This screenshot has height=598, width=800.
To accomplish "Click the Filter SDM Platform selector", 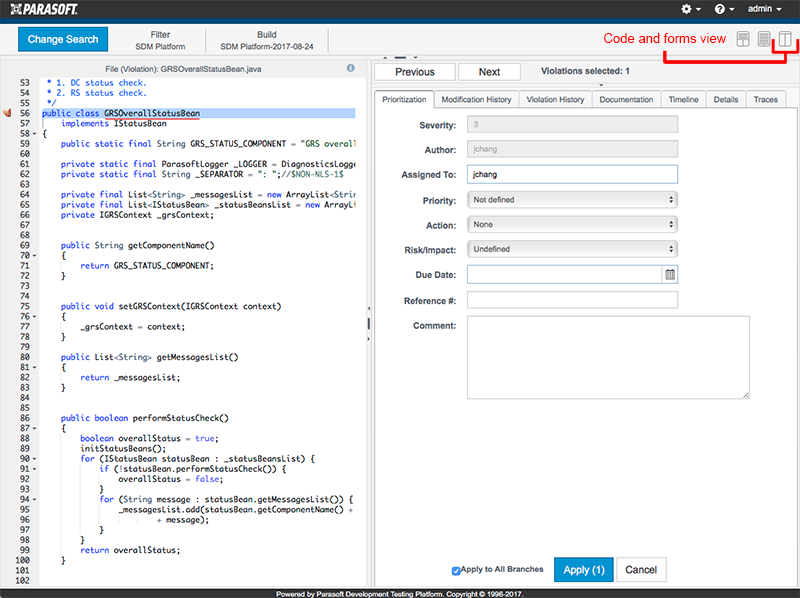I will pyautogui.click(x=160, y=40).
